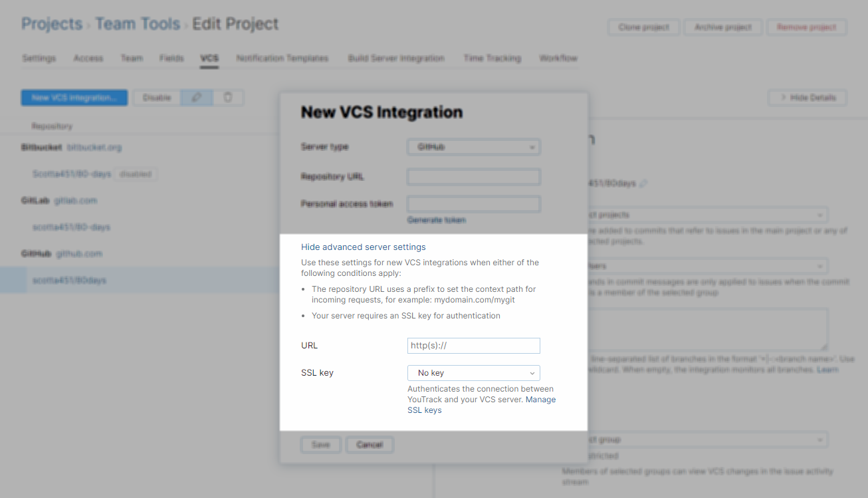Screen dimensions: 868x498
Task: Open the Notification Templates tab
Action: click(282, 59)
